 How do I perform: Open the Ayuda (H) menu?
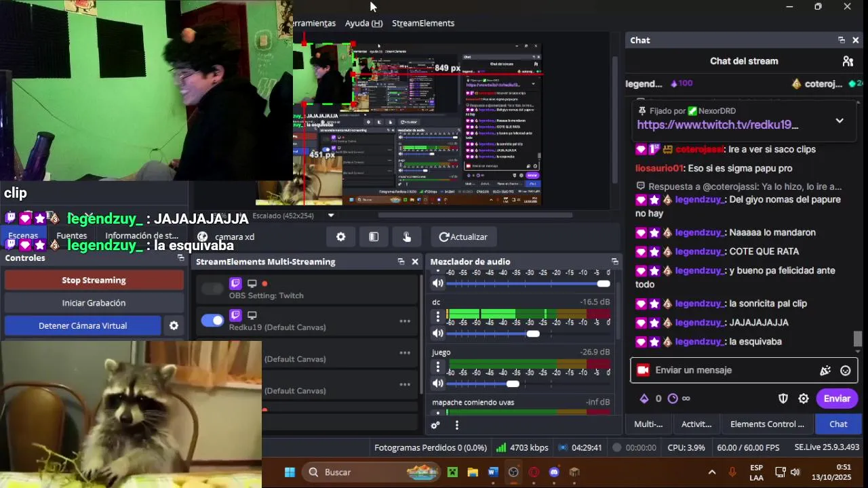(x=363, y=23)
